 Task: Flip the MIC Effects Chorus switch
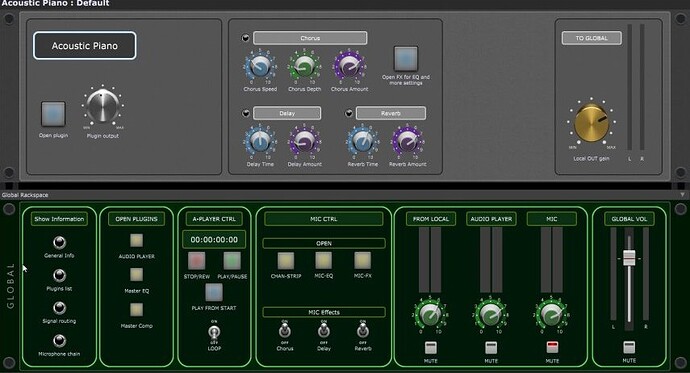(x=285, y=330)
